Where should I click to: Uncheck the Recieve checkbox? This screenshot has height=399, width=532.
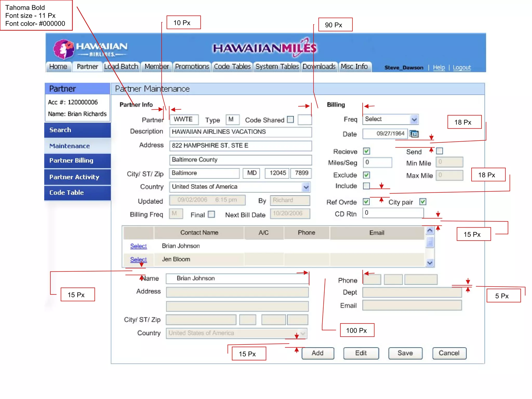pyautogui.click(x=367, y=151)
